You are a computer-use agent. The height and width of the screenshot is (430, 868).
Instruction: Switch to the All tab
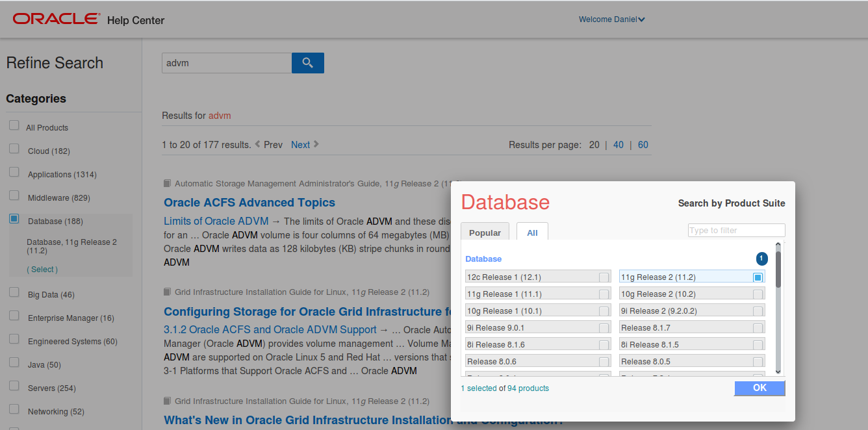coord(532,233)
